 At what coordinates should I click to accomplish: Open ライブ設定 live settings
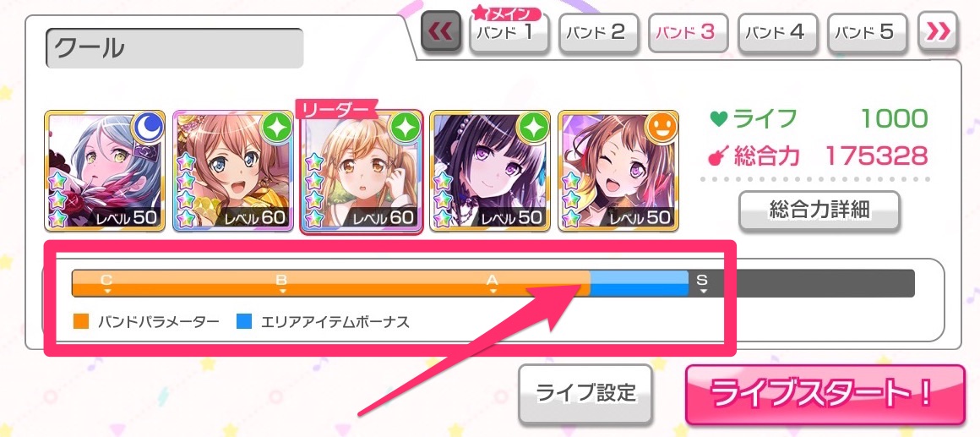coord(585,393)
